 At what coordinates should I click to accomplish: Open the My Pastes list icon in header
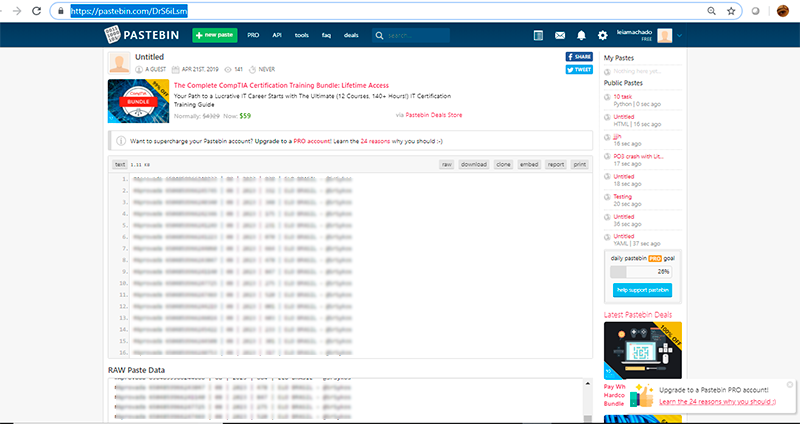click(539, 35)
